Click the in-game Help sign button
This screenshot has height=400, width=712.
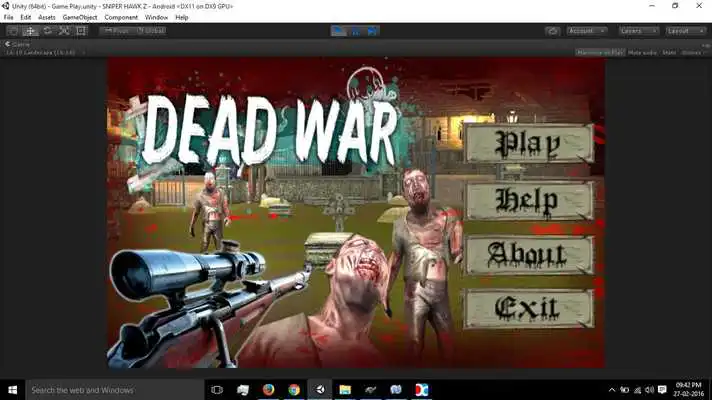pos(529,200)
